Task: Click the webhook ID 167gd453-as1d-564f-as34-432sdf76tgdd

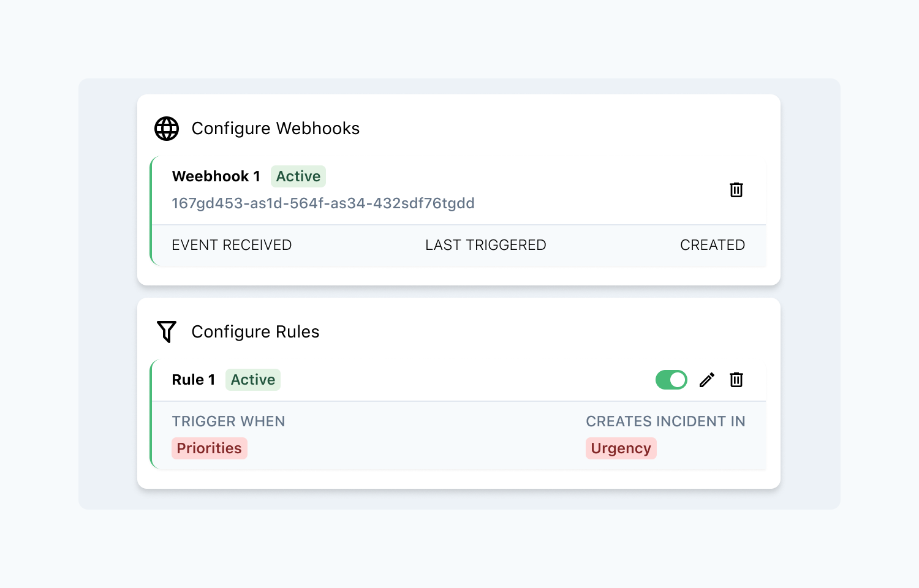Action: pyautogui.click(x=323, y=203)
